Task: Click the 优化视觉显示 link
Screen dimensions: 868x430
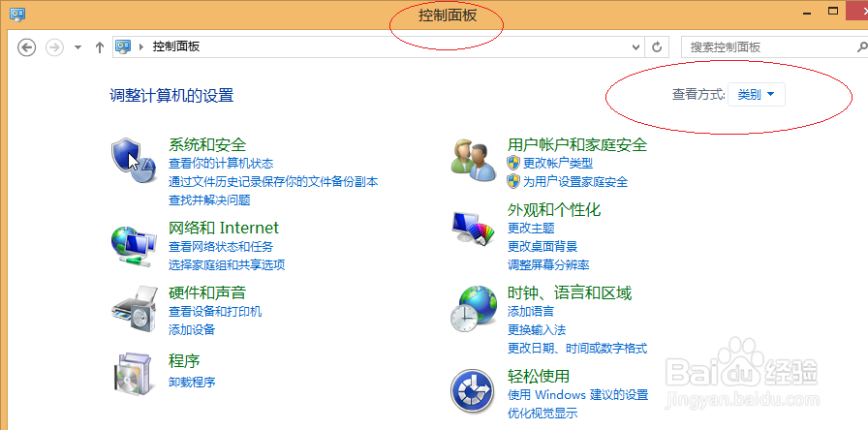Action: coord(542,413)
